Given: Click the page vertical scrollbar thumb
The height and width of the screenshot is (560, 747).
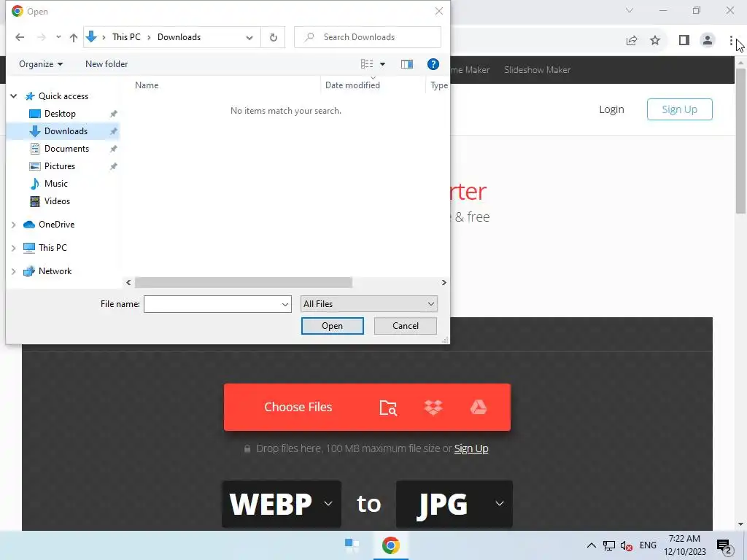Looking at the screenshot, I should click(740, 141).
